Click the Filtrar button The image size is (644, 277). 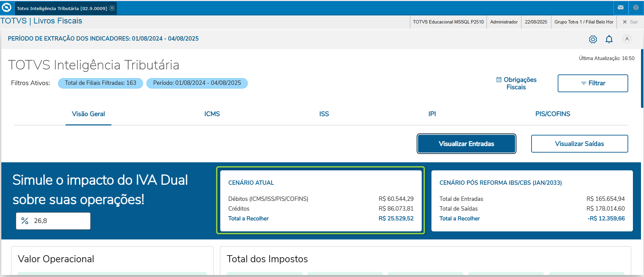click(593, 83)
